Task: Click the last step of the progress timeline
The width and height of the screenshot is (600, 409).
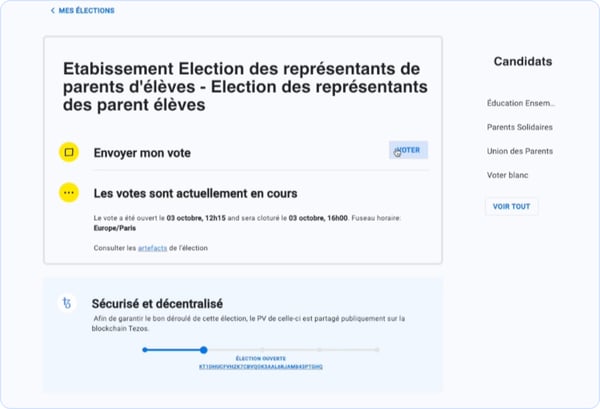Action: click(x=378, y=350)
